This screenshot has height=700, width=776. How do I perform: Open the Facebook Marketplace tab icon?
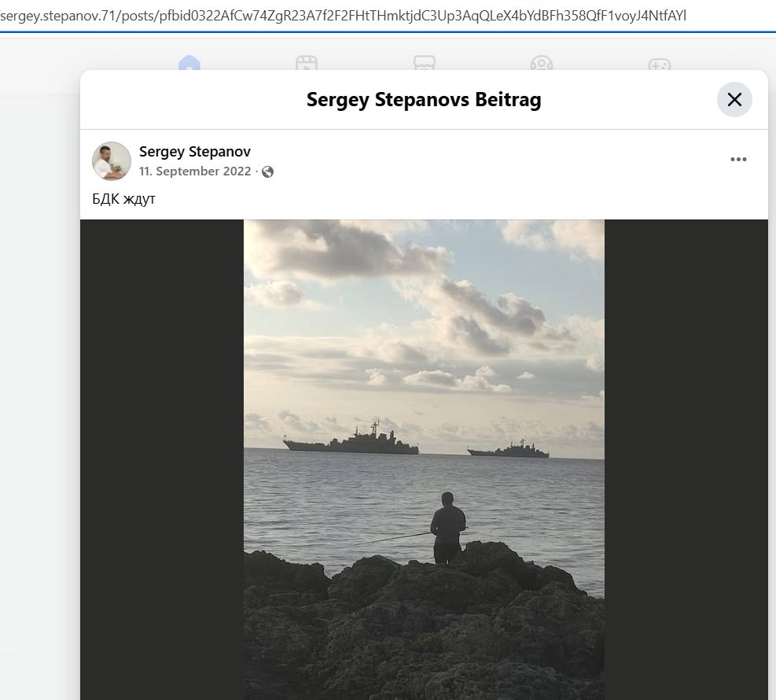(x=424, y=63)
